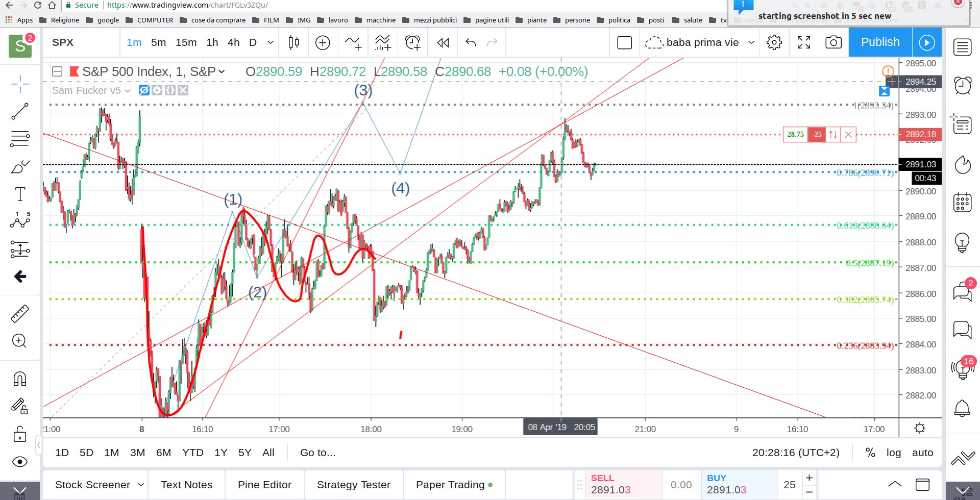The height and width of the screenshot is (500, 980).
Task: Toggle magnet mode for drawings
Action: 19,379
